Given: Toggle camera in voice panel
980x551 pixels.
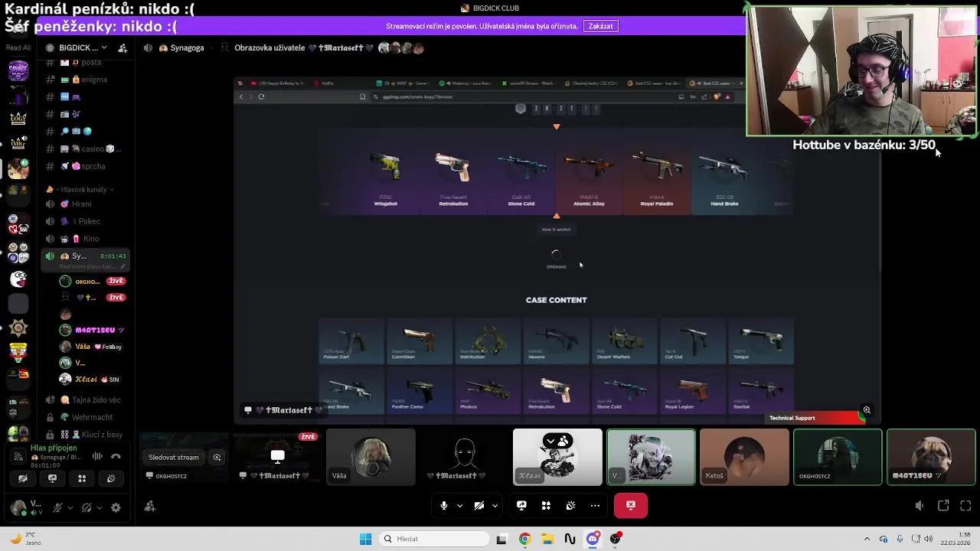Looking at the screenshot, I should (x=23, y=478).
